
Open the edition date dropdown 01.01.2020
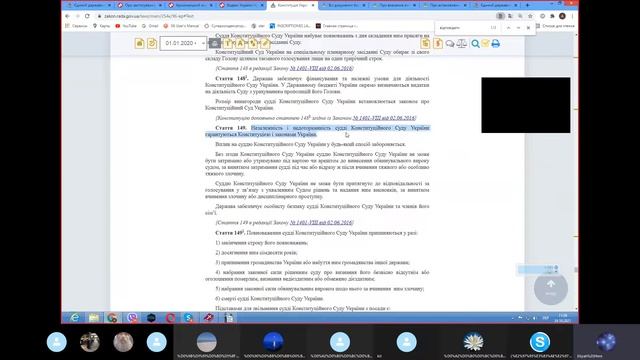click(x=183, y=43)
